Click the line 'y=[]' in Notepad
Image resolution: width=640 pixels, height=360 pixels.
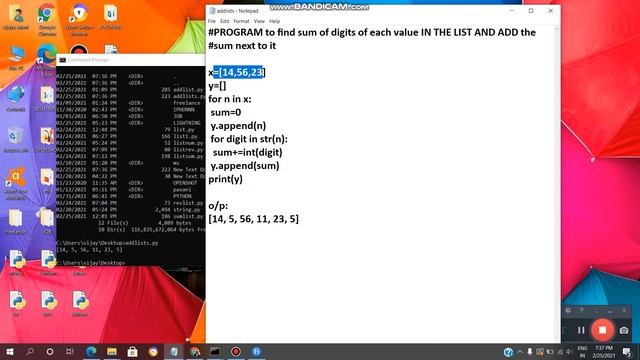[x=217, y=86]
